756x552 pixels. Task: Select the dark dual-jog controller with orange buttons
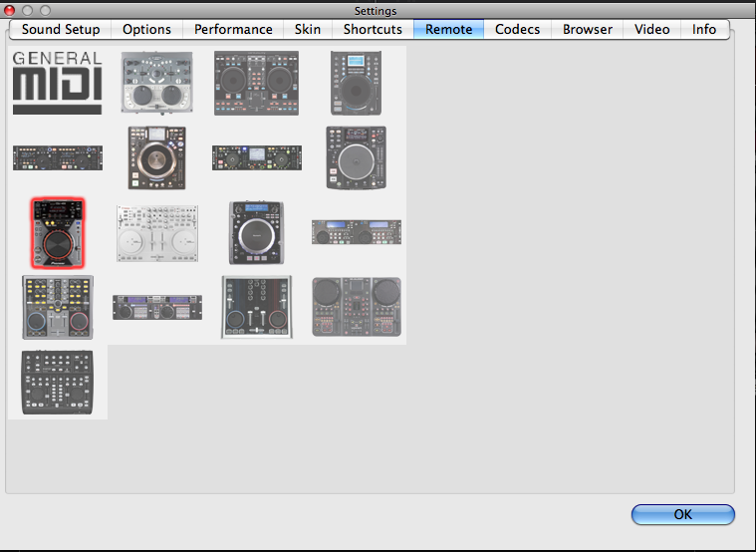pos(257,83)
